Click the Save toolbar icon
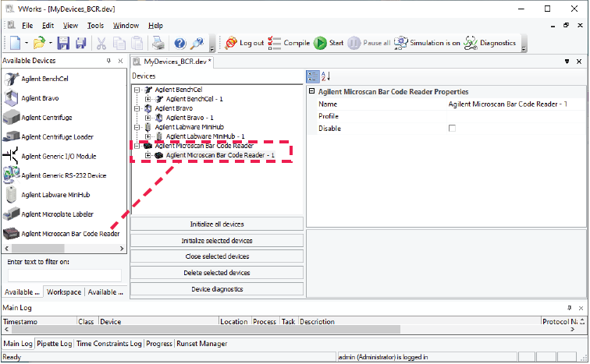Viewport: 590px width, 364px height. coord(63,43)
